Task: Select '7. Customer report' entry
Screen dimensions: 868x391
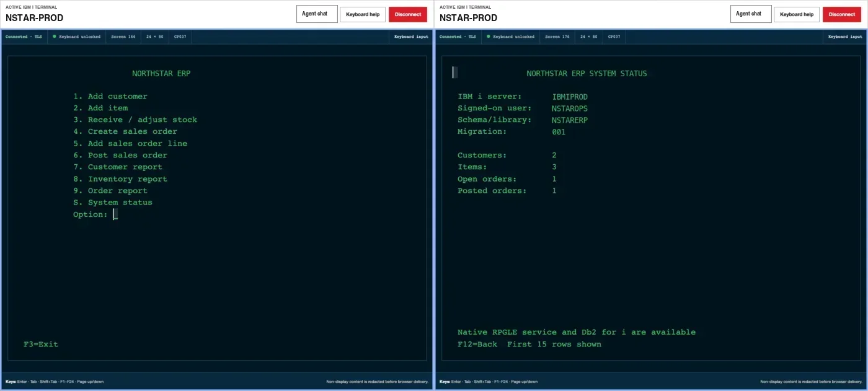Action: [x=118, y=167]
